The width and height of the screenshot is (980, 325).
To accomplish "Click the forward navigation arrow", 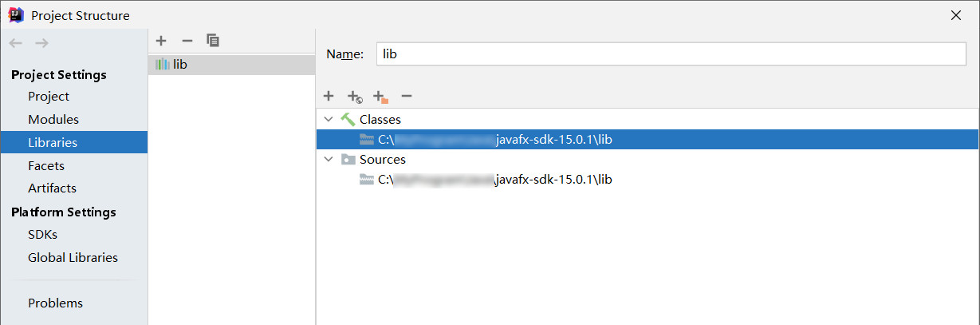I will pos(42,43).
